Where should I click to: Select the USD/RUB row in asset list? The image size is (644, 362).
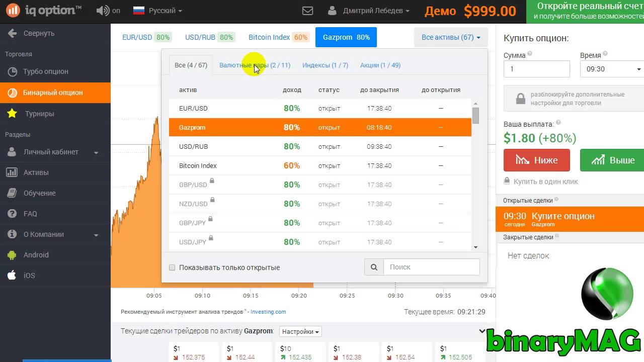tap(320, 147)
